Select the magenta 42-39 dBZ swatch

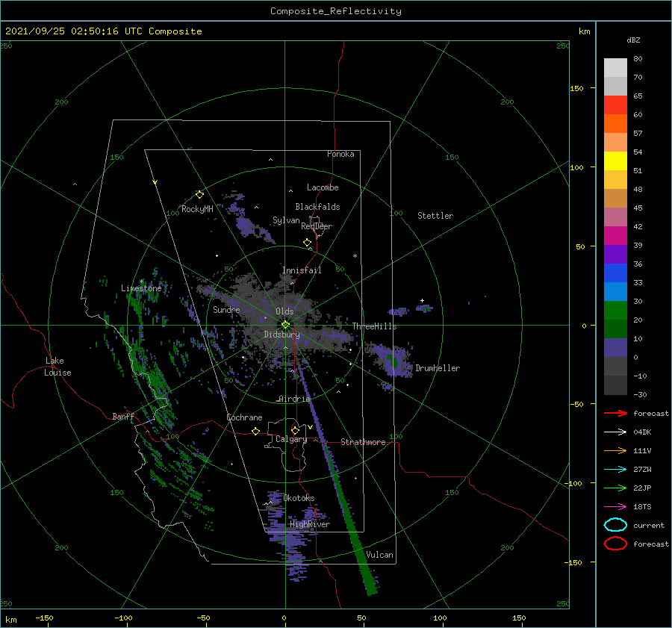(615, 236)
